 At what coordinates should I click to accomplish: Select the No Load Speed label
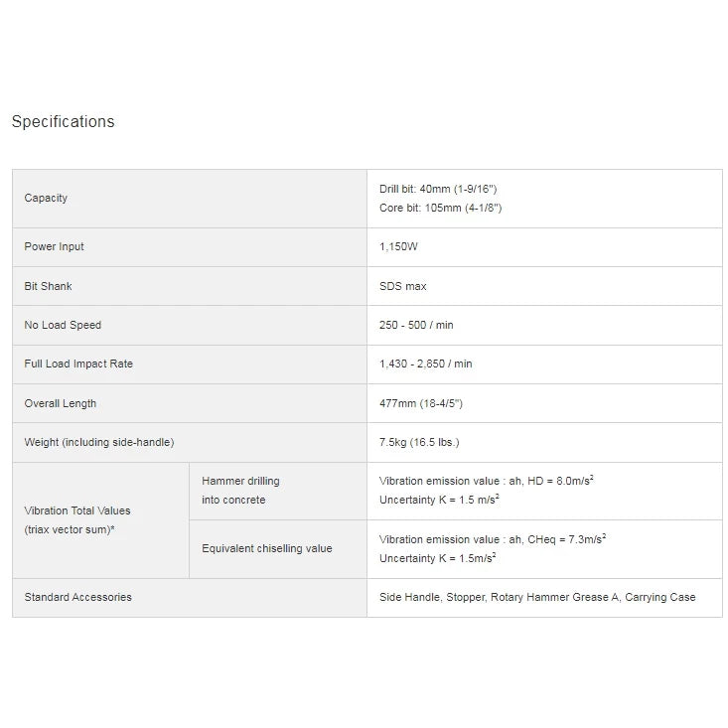point(63,325)
